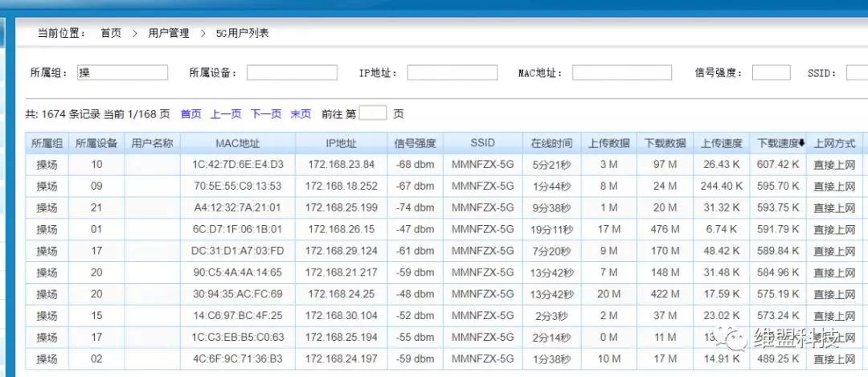Sort by 下载速度 column header
868x377 pixels.
(x=780, y=143)
